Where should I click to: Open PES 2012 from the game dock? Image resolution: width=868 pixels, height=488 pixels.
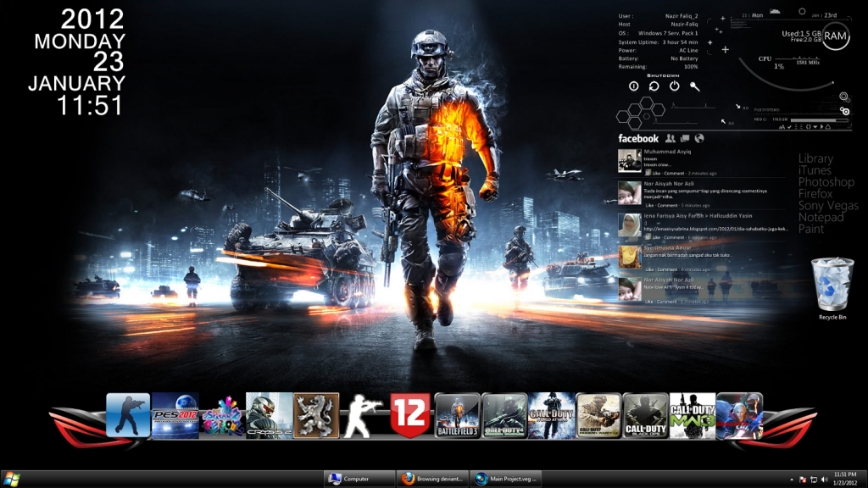pyautogui.click(x=175, y=415)
